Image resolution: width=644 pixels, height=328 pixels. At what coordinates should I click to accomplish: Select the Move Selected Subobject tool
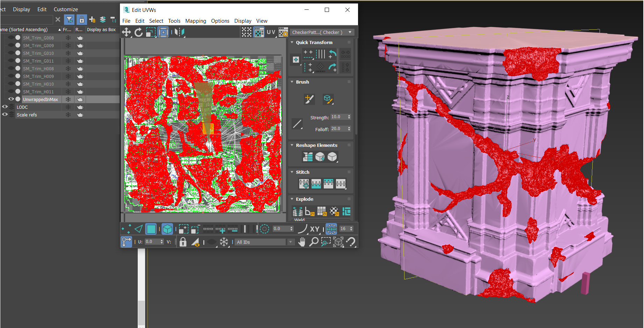coord(126,33)
